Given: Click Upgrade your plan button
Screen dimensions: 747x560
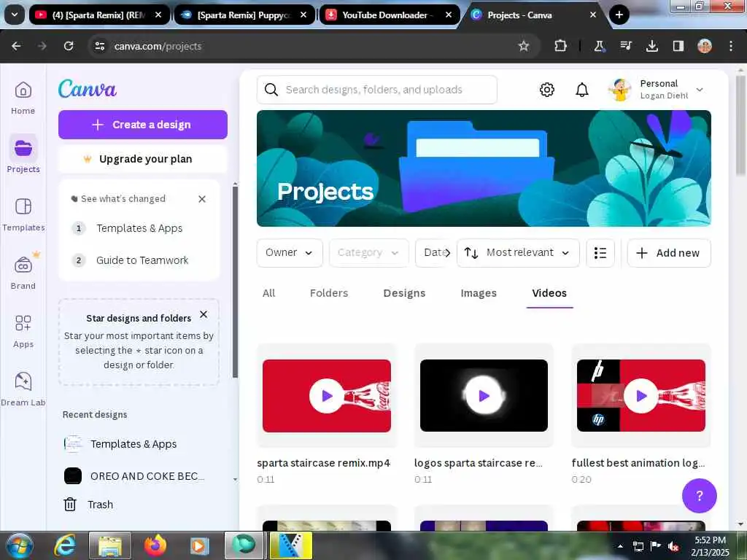Looking at the screenshot, I should [x=143, y=159].
